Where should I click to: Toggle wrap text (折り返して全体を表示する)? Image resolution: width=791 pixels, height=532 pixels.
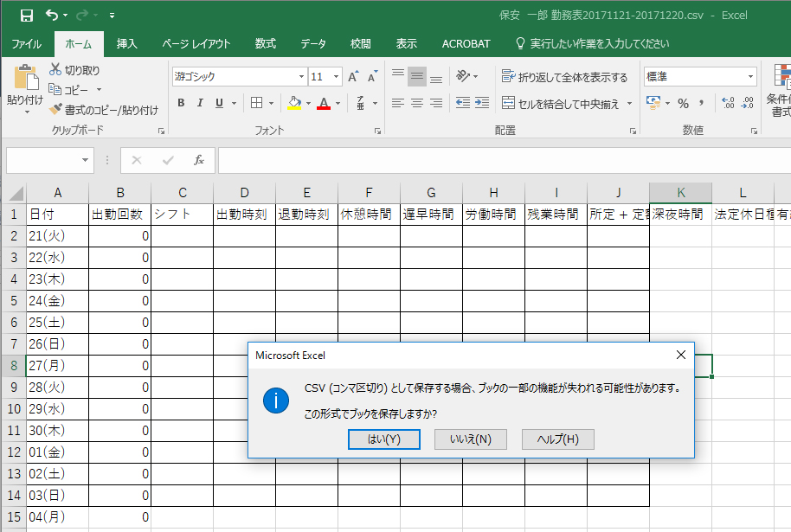[564, 77]
